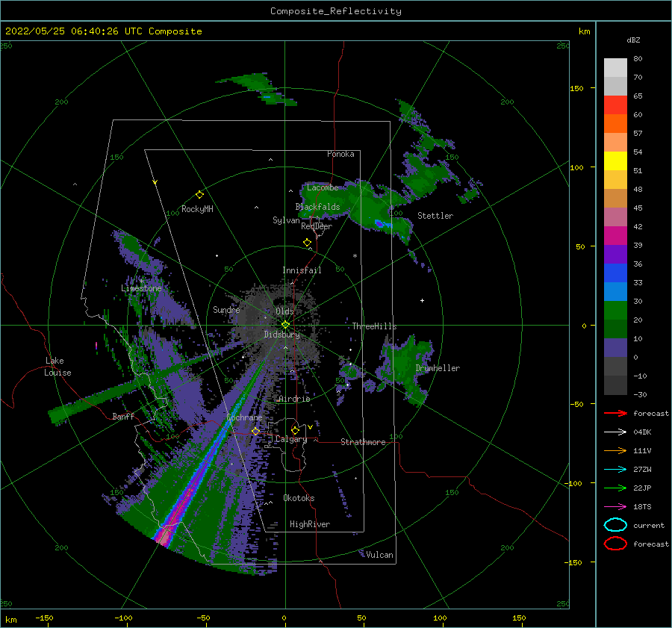Screen dimensions: 672x628
Task: Click the orange 111V arrow in legend
Action: (615, 450)
